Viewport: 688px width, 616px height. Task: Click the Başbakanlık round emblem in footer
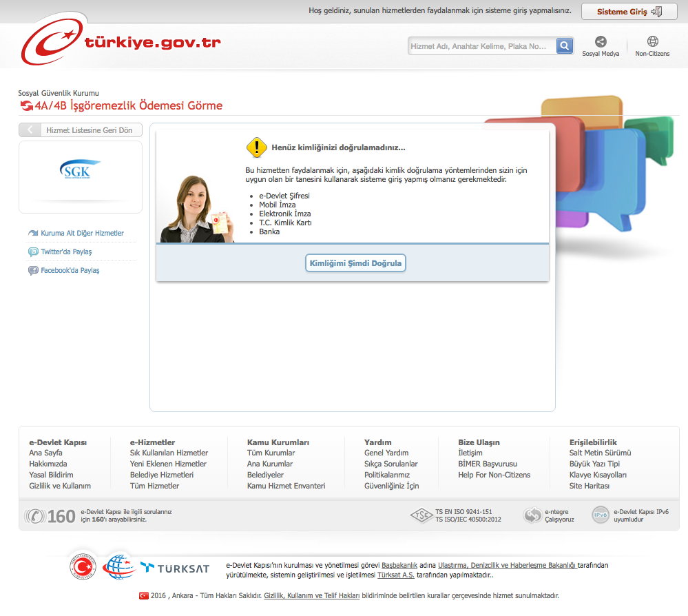[83, 567]
